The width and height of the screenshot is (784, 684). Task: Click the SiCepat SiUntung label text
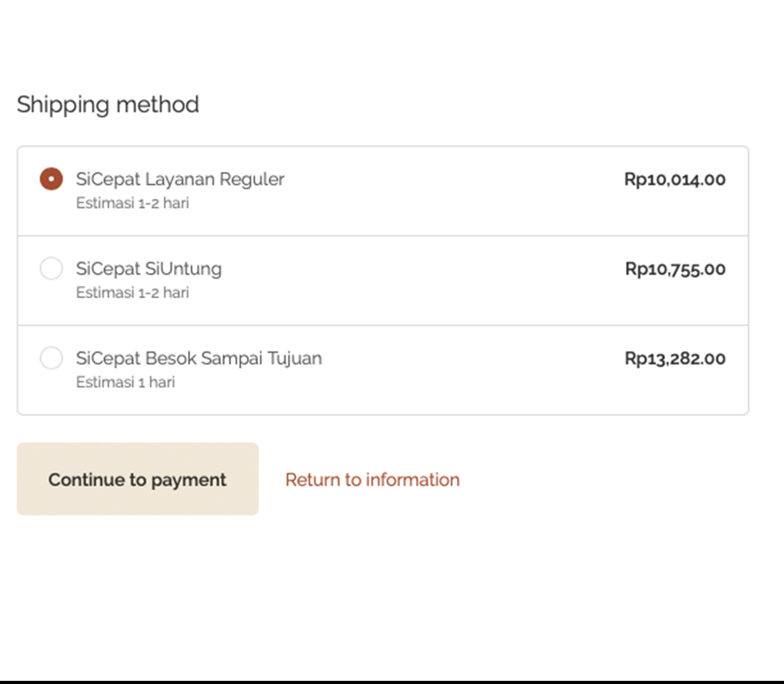pos(148,269)
